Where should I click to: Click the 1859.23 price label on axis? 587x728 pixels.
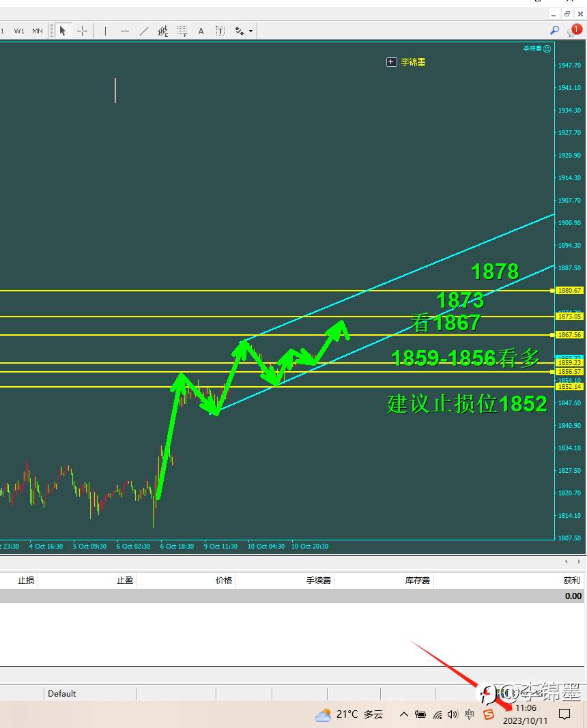pos(569,362)
